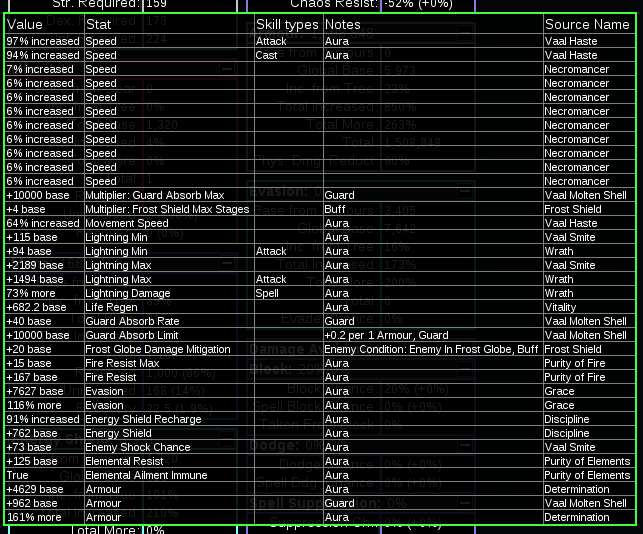
Task: Click the Vitality source name
Action: pos(560,307)
